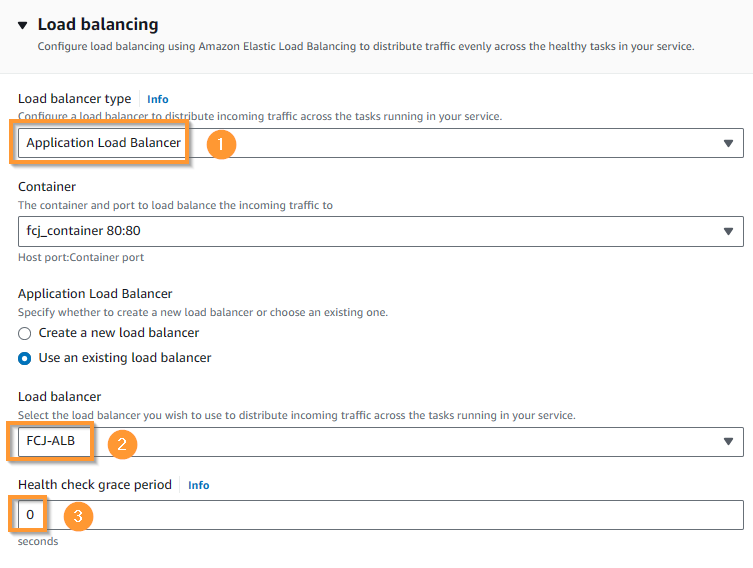The image size is (753, 568).
Task: Click the Health check grace period input
Action: (x=380, y=515)
